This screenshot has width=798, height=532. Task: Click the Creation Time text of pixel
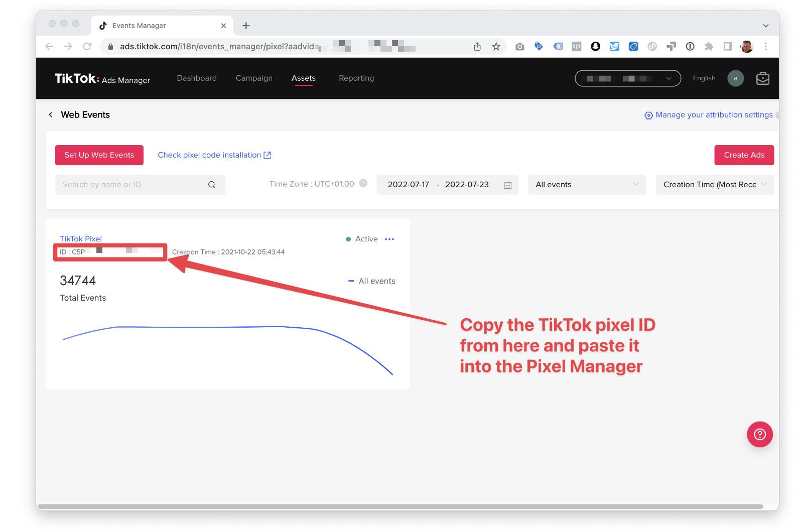pyautogui.click(x=228, y=252)
